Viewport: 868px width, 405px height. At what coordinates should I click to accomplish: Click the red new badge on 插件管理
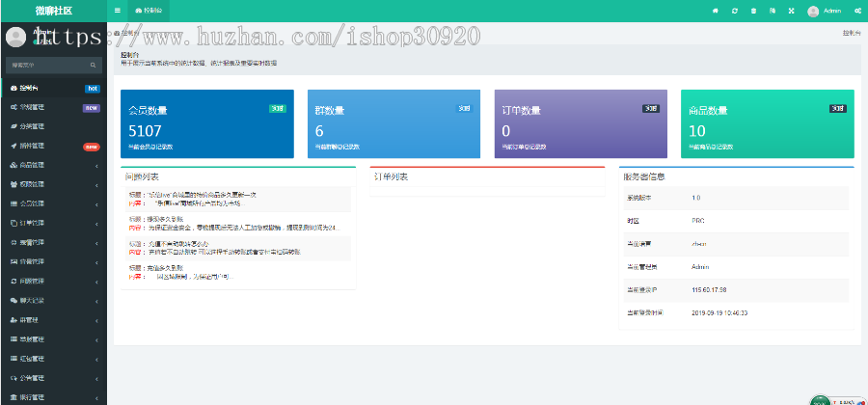pyautogui.click(x=92, y=147)
